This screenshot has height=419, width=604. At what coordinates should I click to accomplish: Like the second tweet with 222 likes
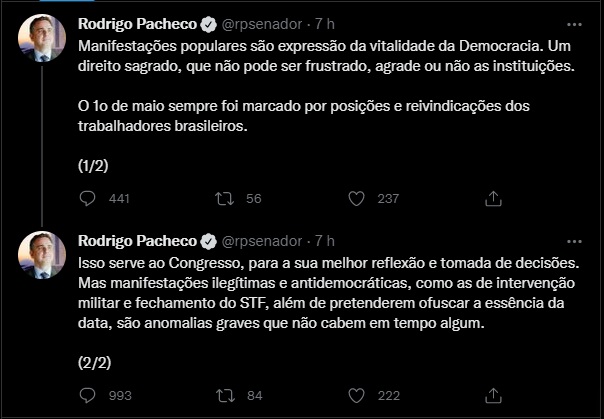tap(355, 395)
